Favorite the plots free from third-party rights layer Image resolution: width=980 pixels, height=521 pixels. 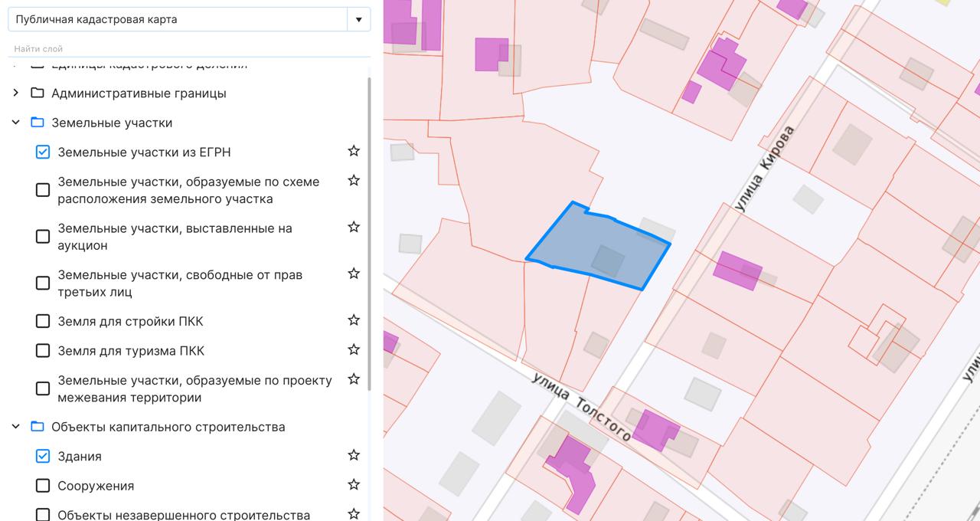coord(354,274)
